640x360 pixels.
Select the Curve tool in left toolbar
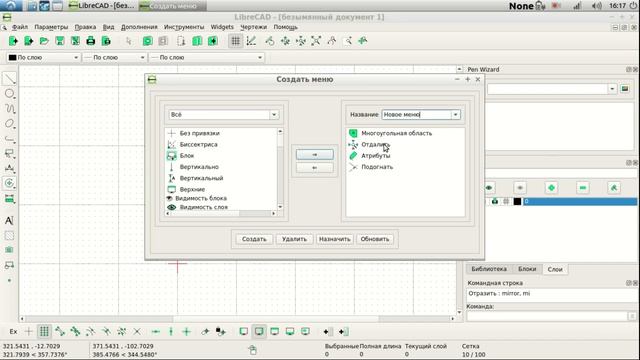point(9,109)
